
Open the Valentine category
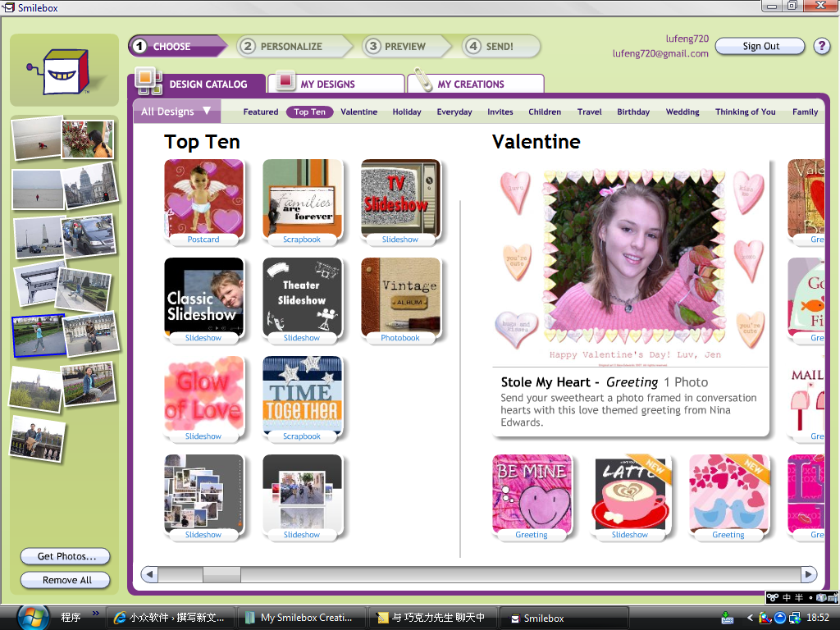click(x=359, y=112)
